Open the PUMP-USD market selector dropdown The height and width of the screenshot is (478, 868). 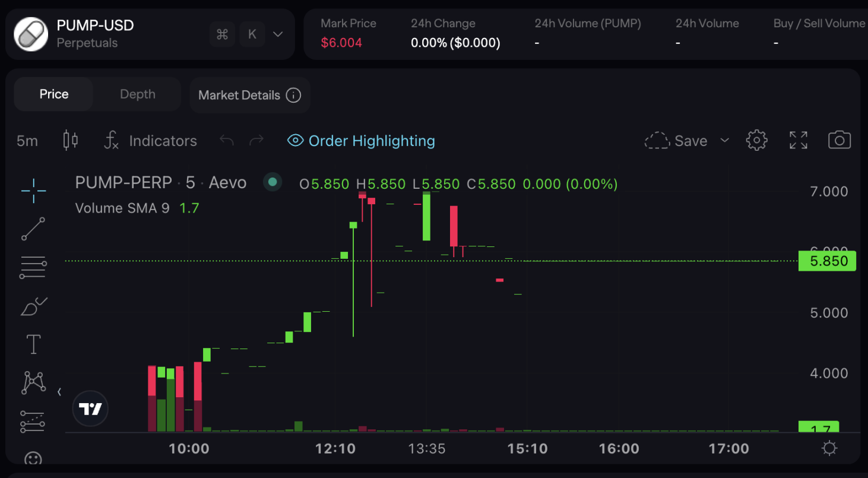tap(277, 34)
